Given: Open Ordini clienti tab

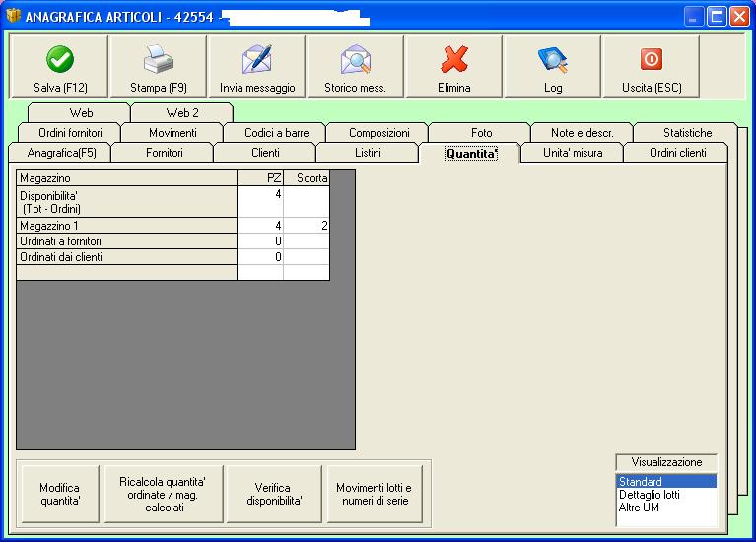Looking at the screenshot, I should 677,153.
